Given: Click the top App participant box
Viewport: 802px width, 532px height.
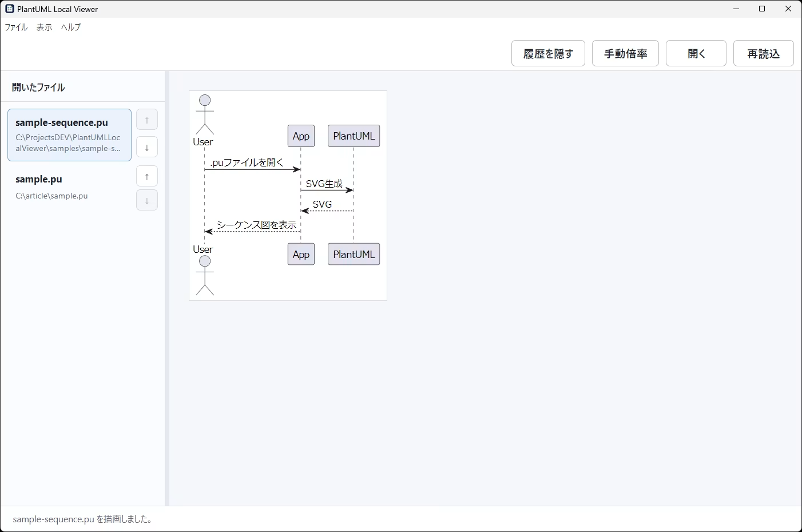Looking at the screenshot, I should click(301, 136).
